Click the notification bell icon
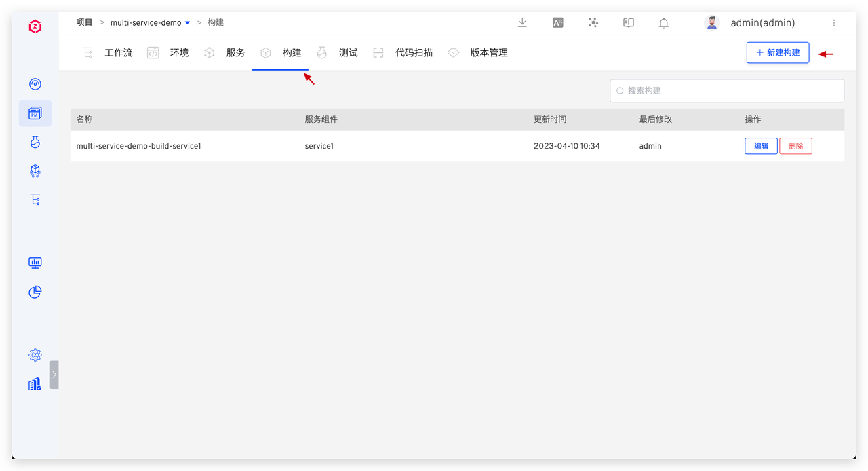 coord(664,23)
